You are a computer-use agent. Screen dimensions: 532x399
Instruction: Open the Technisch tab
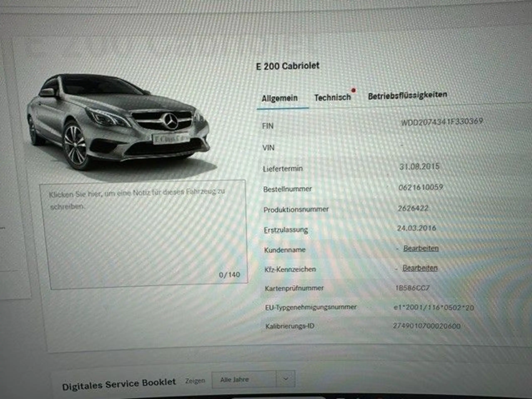(333, 97)
